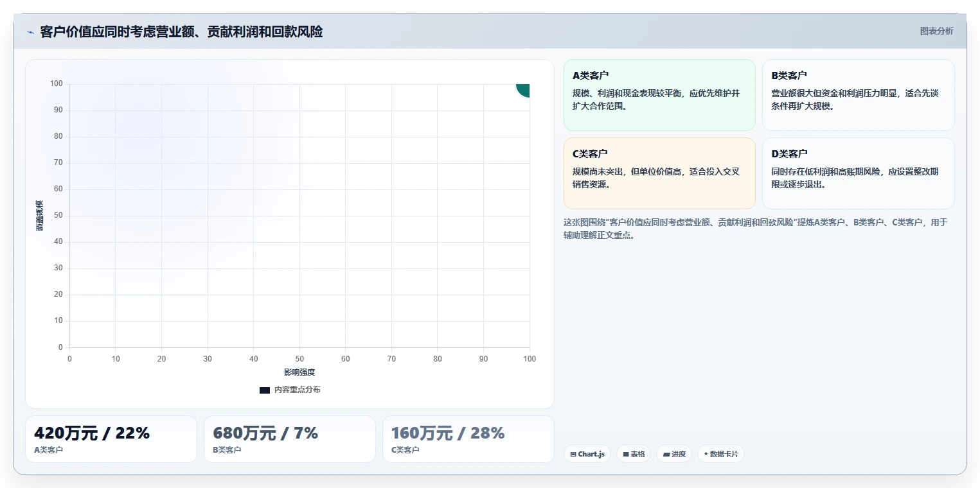Click the 表格 chip

(x=634, y=454)
